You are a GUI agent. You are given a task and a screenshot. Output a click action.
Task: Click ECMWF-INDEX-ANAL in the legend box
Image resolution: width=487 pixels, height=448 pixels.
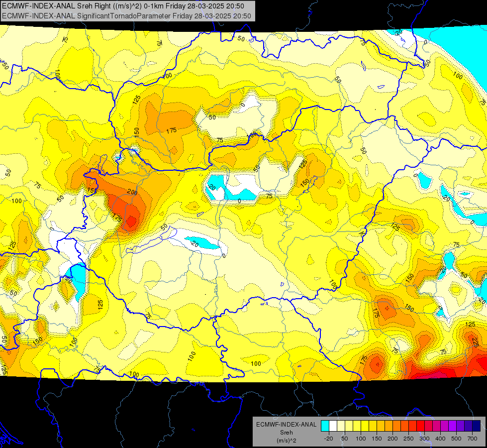pos(287,425)
